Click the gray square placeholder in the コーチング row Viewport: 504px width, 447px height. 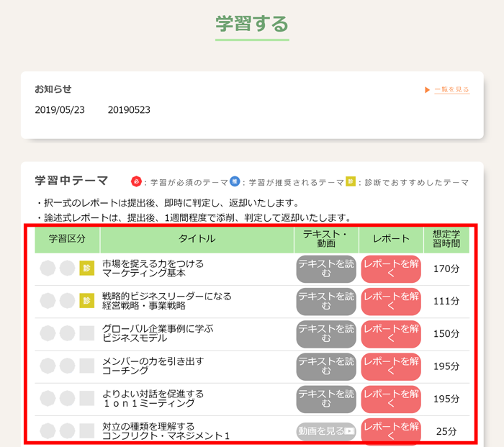coord(87,366)
